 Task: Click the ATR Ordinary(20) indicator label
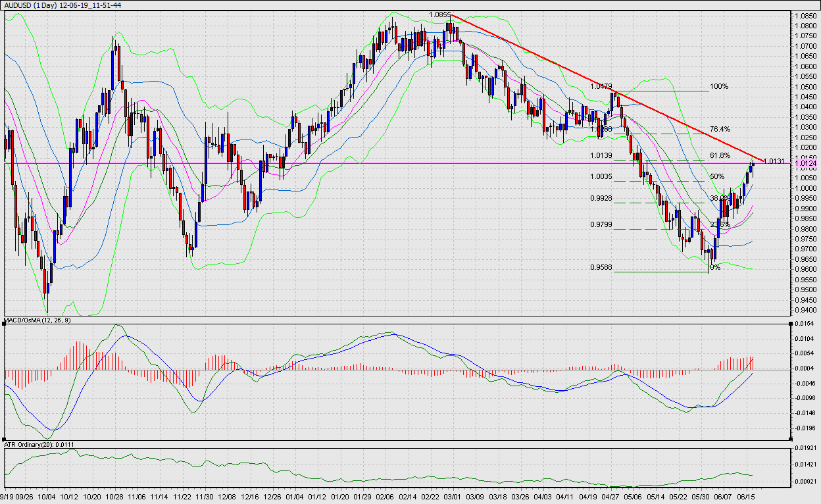(39, 444)
